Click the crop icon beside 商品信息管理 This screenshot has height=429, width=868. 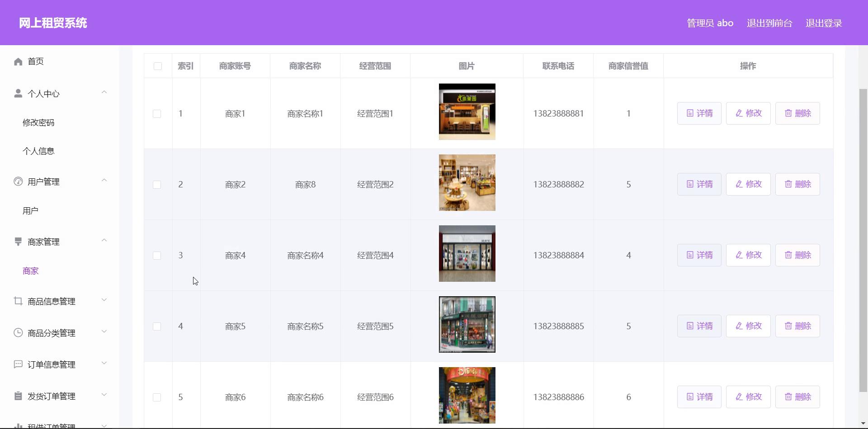[x=18, y=301]
